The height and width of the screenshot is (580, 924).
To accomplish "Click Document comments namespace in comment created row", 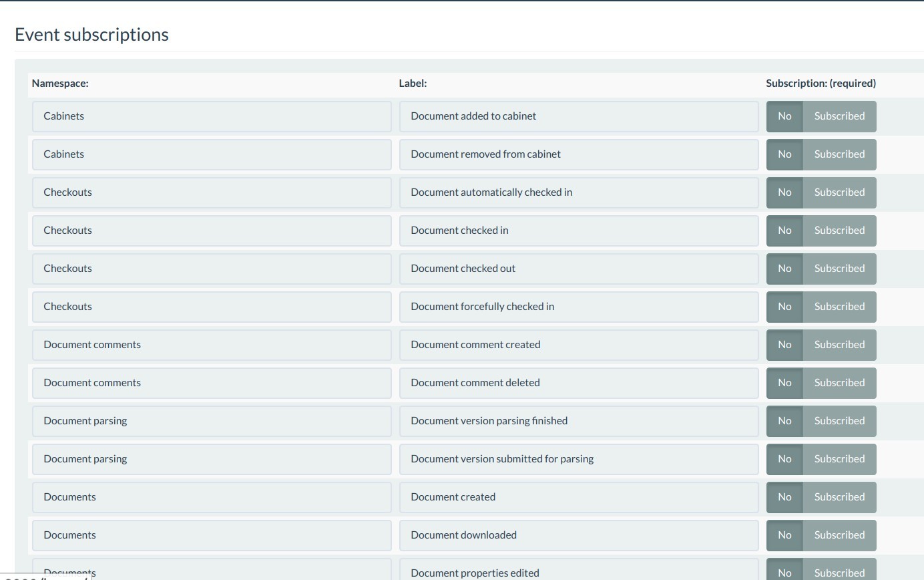I will [212, 345].
